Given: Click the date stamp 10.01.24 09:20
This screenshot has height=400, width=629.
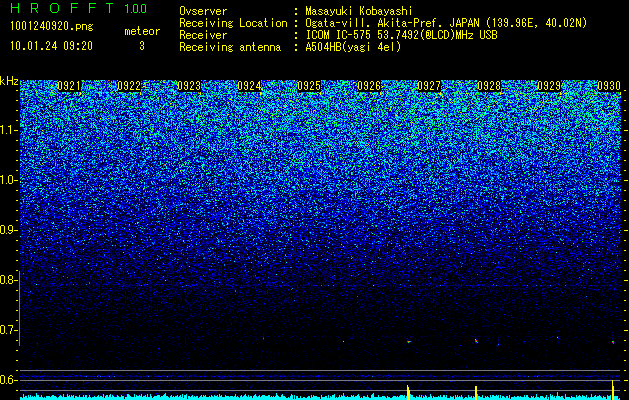Looking at the screenshot, I should click(51, 46).
